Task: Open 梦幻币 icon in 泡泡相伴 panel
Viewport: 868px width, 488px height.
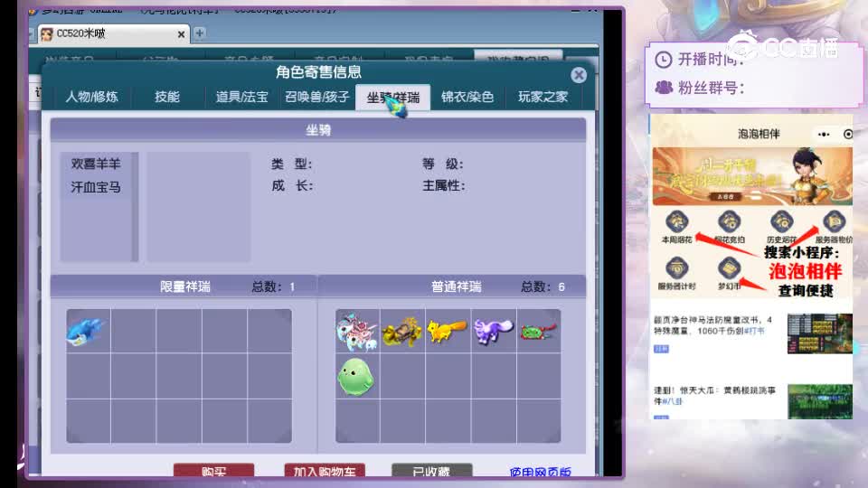Action: (729, 268)
